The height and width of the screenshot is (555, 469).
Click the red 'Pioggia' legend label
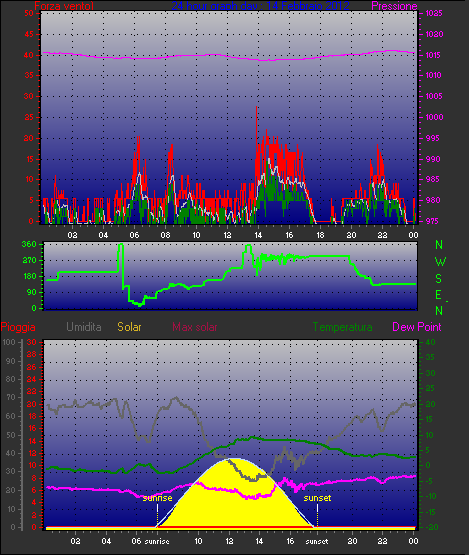(x=18, y=327)
